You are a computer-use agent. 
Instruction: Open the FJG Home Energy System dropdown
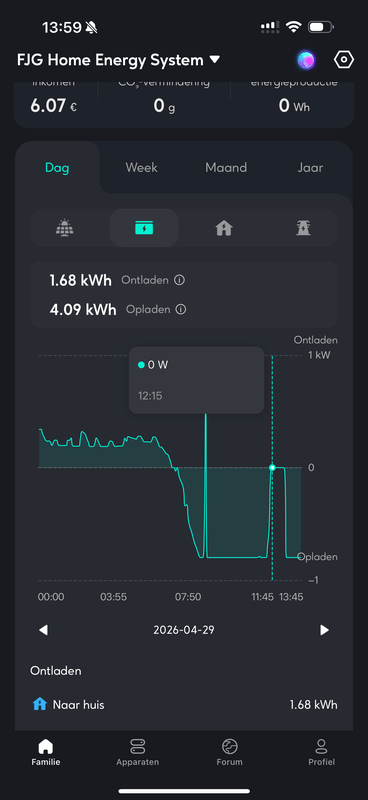pos(118,60)
